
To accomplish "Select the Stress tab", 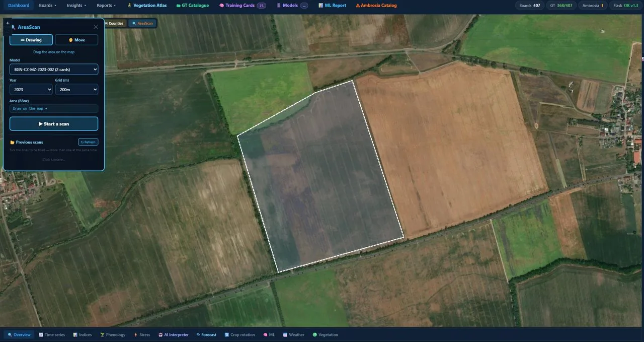I will (x=142, y=334).
